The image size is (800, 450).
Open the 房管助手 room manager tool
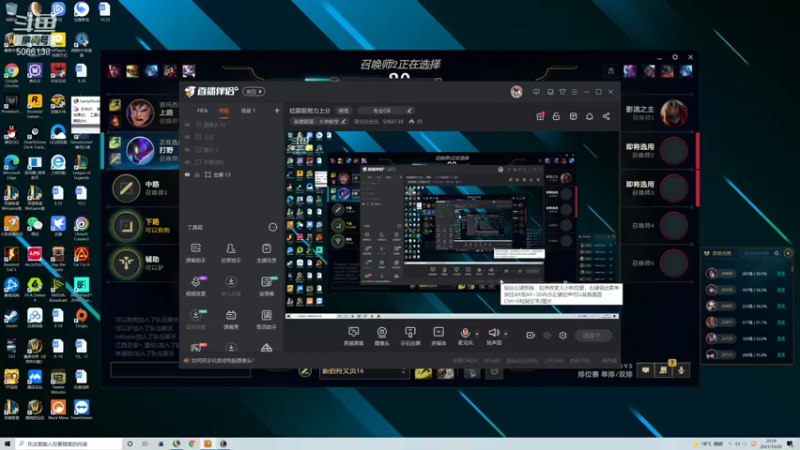[x=231, y=253]
